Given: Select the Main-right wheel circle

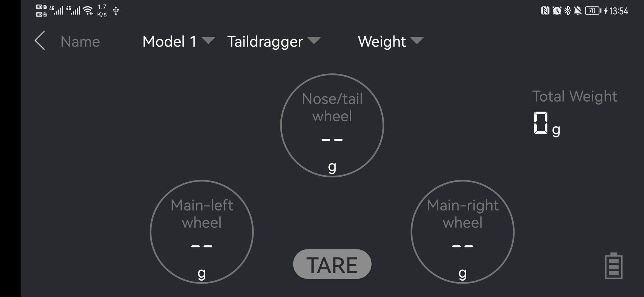Looking at the screenshot, I should click(x=463, y=232).
